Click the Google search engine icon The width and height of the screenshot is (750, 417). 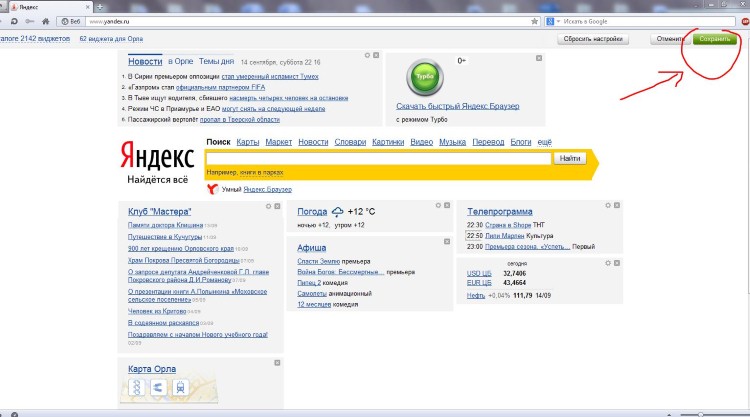pos(550,21)
